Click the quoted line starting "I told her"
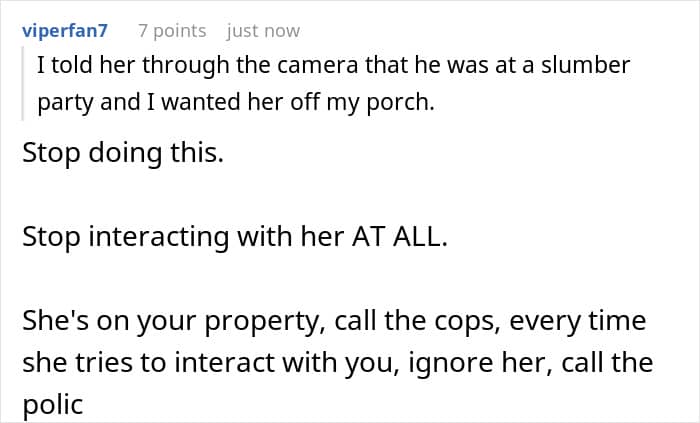The width and height of the screenshot is (700, 423). [332, 66]
